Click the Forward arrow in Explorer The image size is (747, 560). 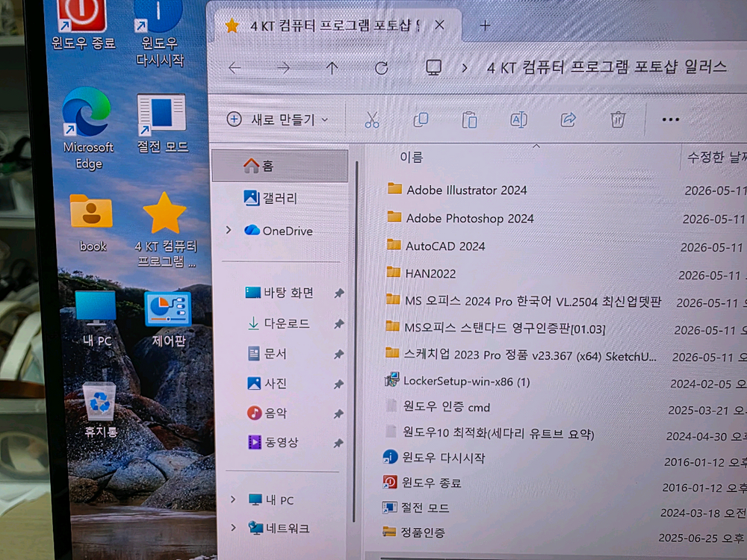[x=283, y=68]
